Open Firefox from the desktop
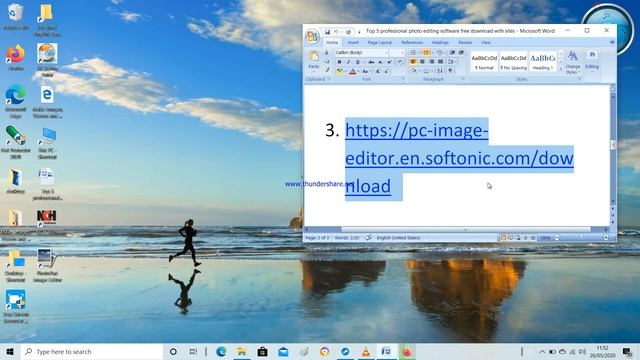 (x=16, y=58)
